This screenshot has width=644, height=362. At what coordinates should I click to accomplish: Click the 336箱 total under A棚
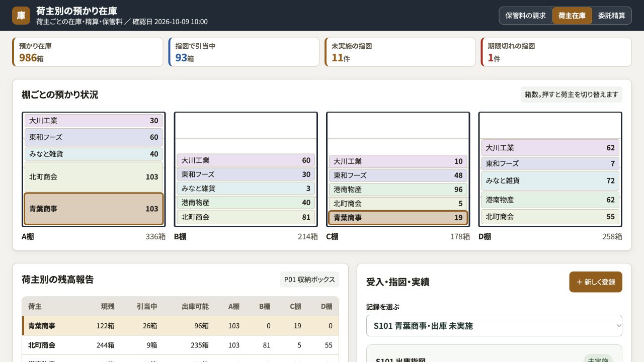pyautogui.click(x=155, y=237)
